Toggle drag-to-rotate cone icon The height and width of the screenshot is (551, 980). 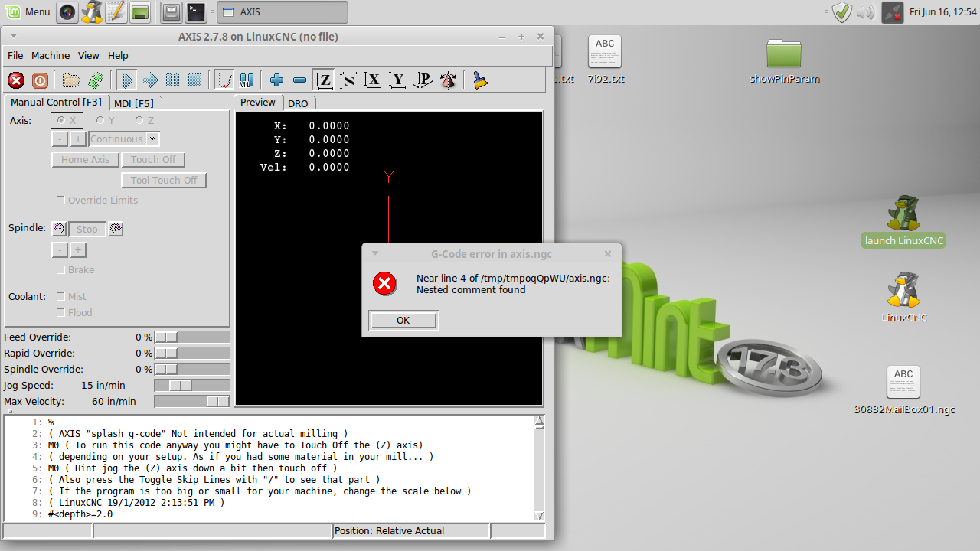[x=449, y=80]
